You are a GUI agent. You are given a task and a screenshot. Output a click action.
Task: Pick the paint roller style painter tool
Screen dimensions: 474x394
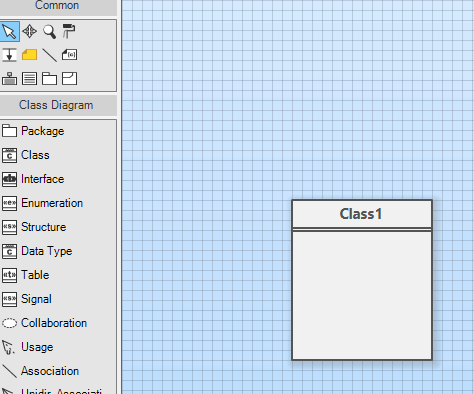[x=69, y=31]
